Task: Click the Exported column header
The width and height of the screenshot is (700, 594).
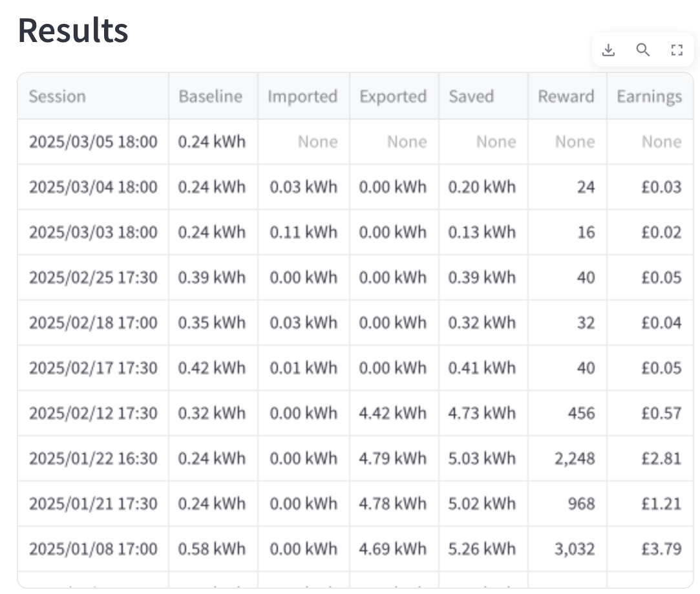Action: coord(394,96)
